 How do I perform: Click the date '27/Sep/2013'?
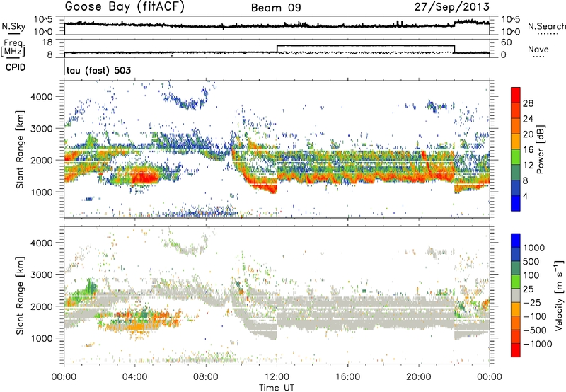(x=452, y=7)
